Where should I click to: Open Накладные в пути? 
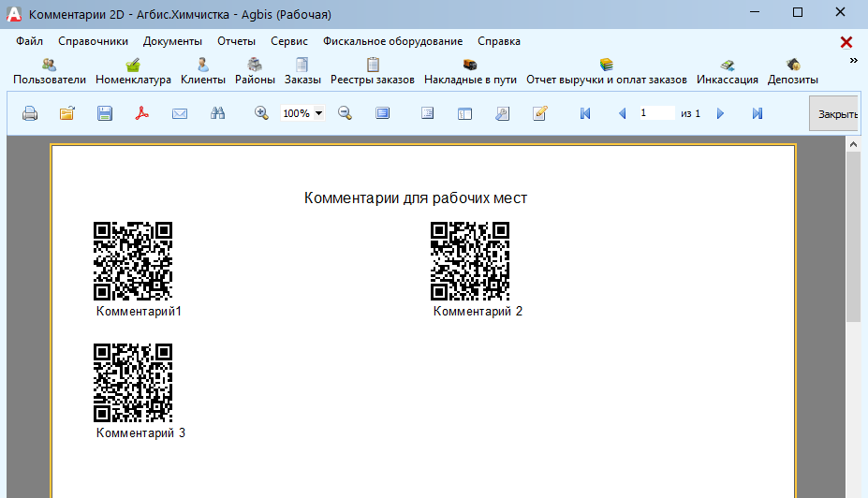pyautogui.click(x=470, y=72)
